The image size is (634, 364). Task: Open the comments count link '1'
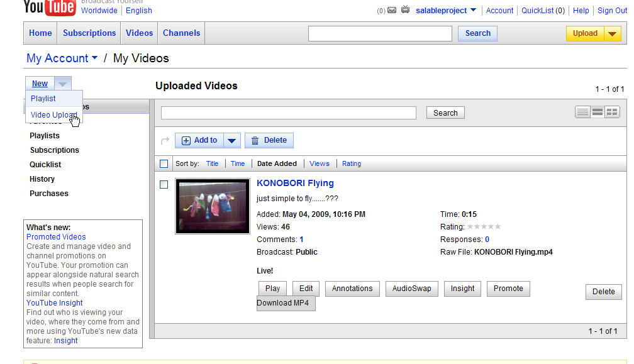click(x=302, y=240)
